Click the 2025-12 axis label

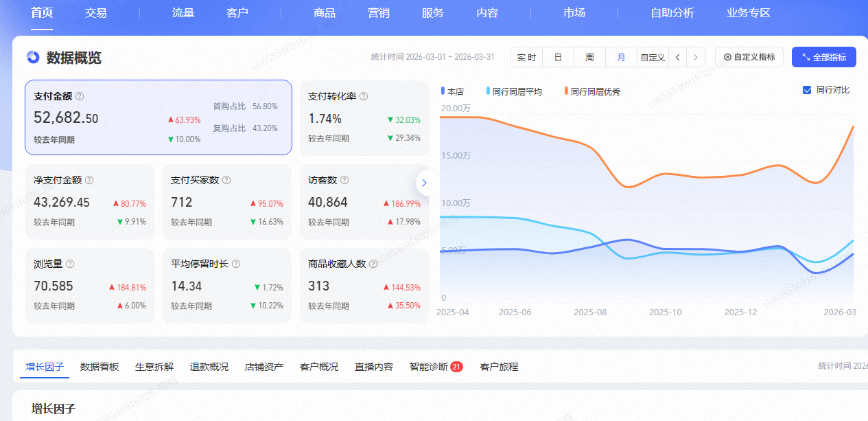coord(741,312)
